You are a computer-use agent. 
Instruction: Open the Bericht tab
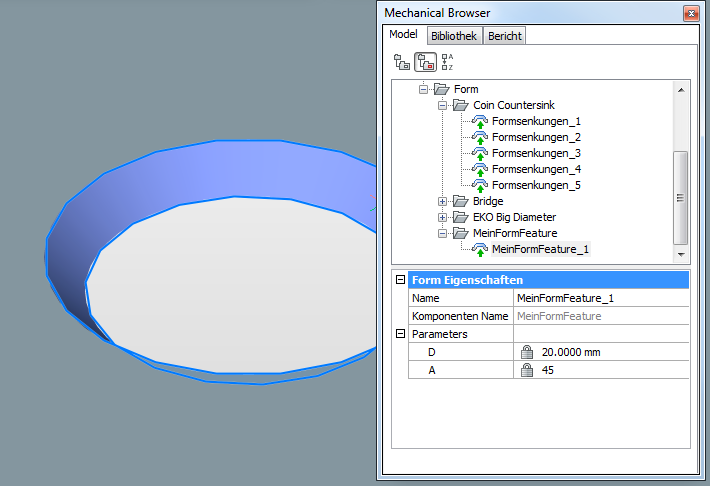[505, 36]
